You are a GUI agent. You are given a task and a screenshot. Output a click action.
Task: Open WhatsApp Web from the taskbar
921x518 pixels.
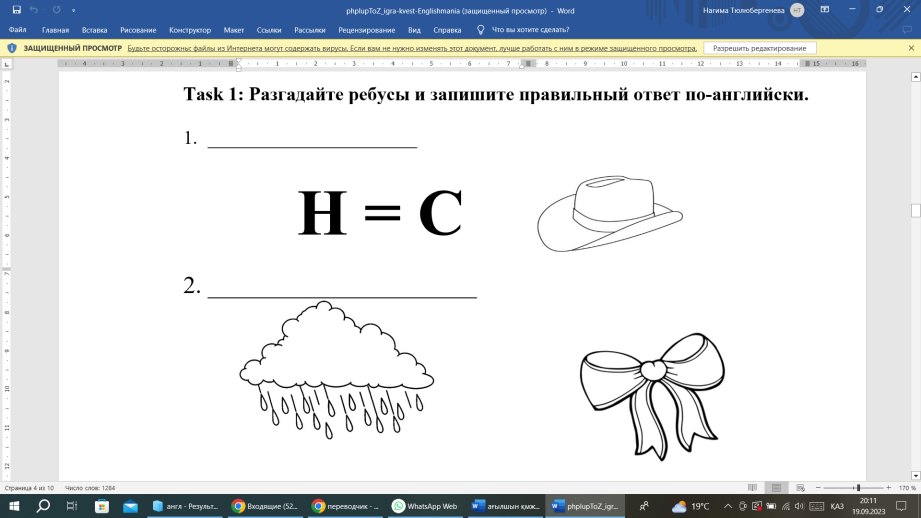(x=425, y=506)
